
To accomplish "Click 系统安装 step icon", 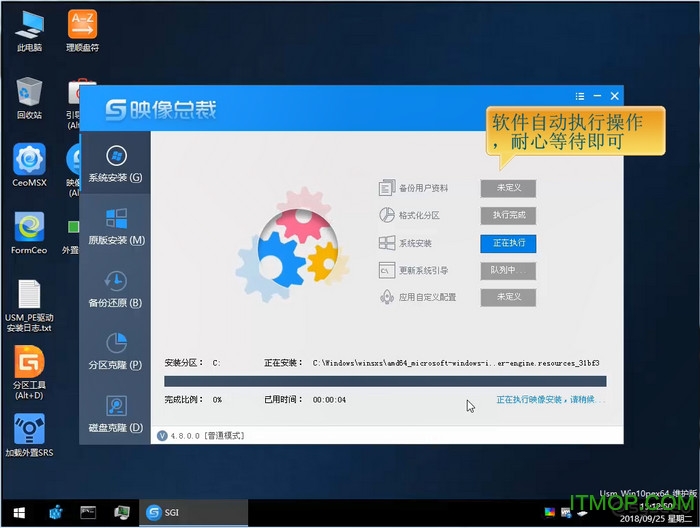I will (x=387, y=243).
